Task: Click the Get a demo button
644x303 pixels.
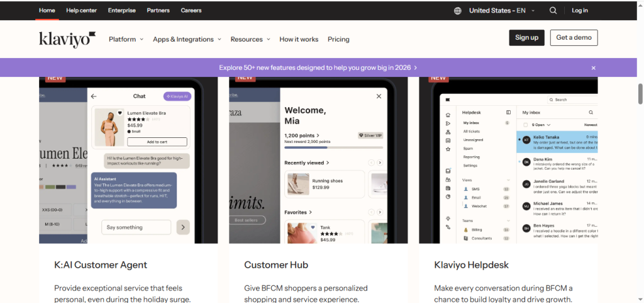Action: point(574,38)
